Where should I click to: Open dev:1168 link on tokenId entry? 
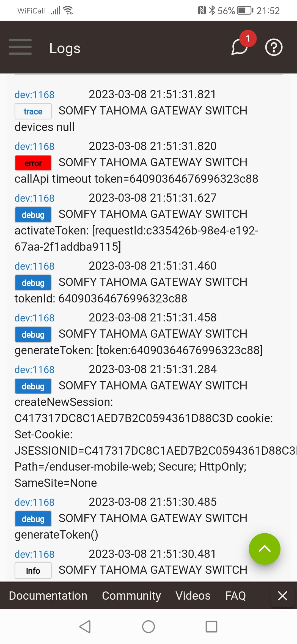34,266
